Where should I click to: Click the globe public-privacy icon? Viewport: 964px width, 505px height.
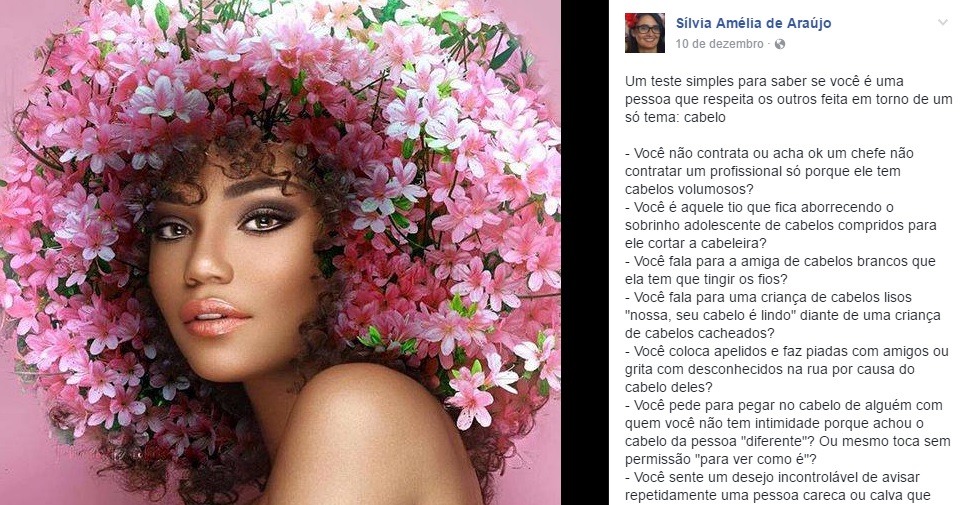[780, 44]
